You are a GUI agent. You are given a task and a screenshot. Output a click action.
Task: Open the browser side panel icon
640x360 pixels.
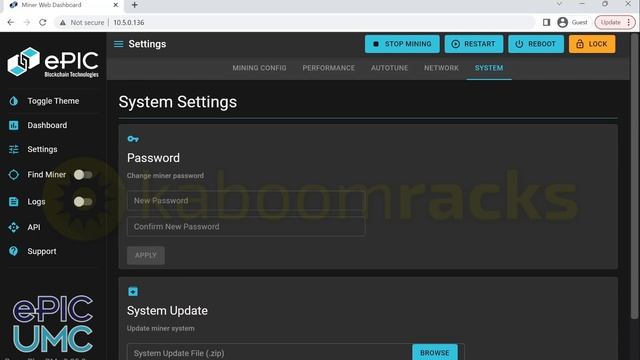(x=547, y=22)
